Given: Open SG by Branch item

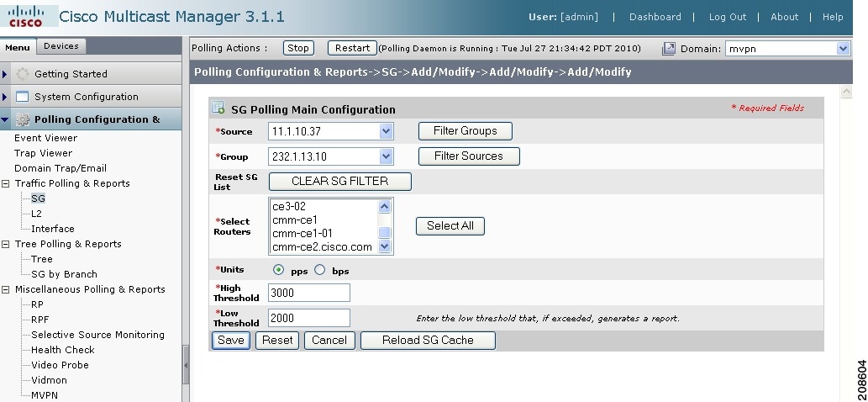Looking at the screenshot, I should coord(64,274).
